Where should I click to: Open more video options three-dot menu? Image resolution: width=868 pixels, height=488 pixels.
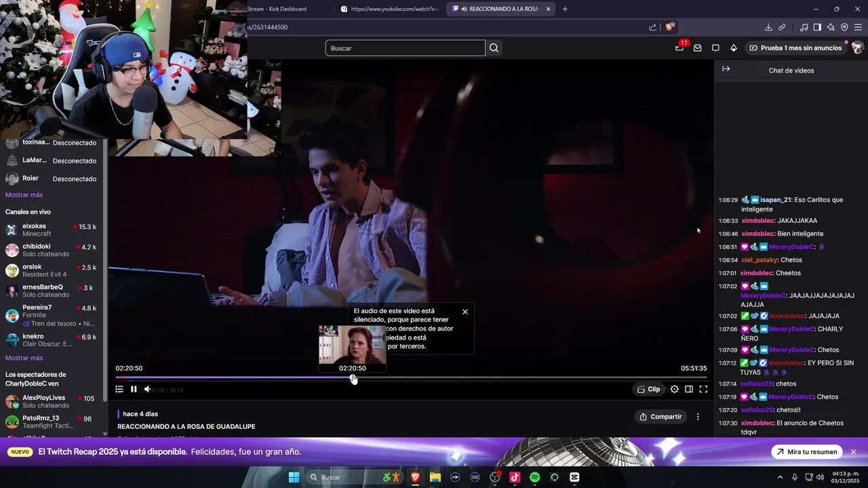point(698,417)
